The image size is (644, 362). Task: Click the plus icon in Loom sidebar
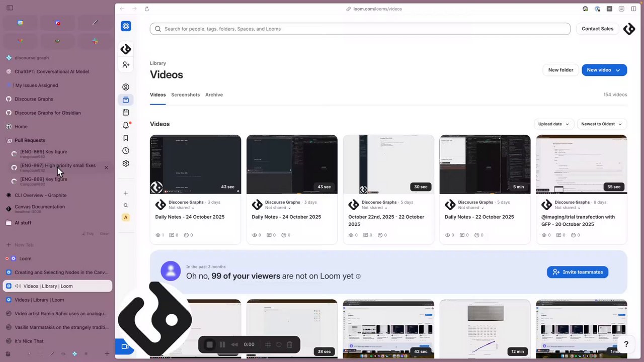coord(126,193)
